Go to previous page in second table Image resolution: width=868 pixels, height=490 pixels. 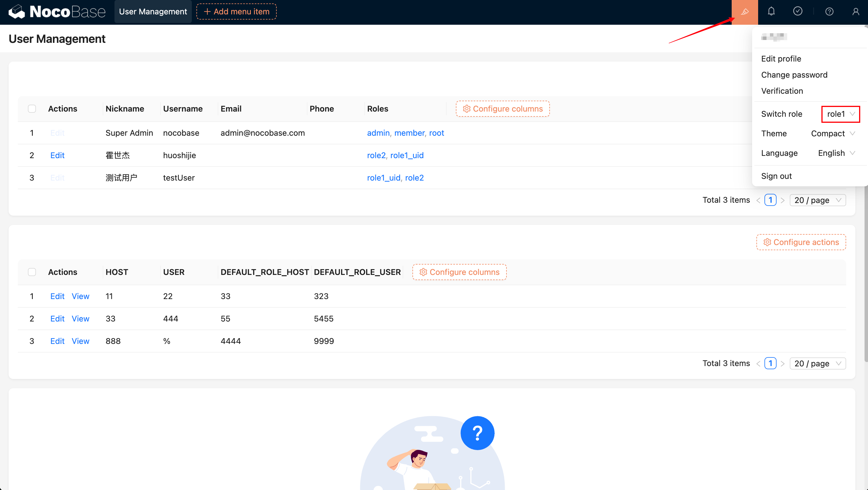click(x=758, y=364)
